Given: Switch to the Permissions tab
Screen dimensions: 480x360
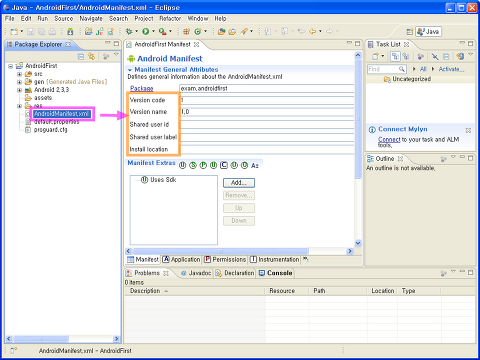Looking at the screenshot, I should point(225,260).
